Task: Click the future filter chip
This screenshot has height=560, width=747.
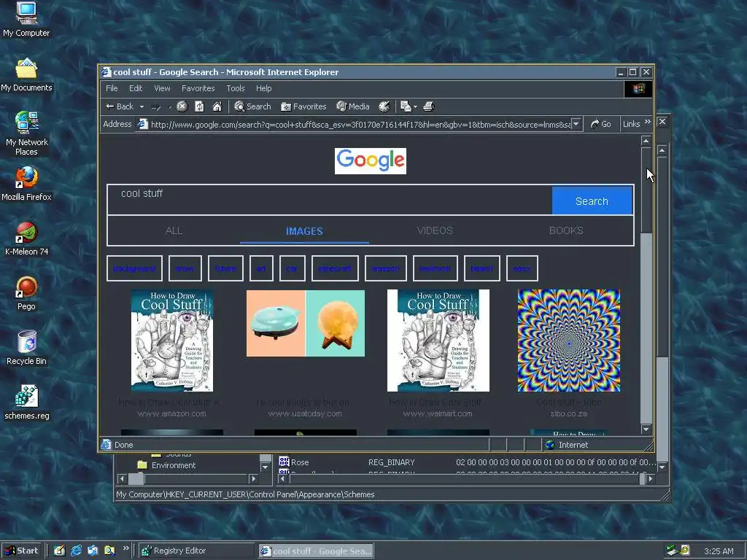Action: 225,268
